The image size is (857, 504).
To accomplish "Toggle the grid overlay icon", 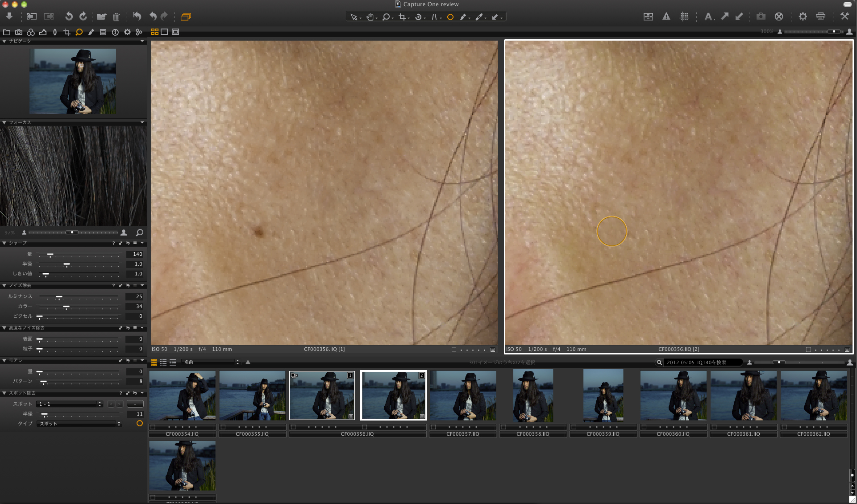I will point(684,17).
